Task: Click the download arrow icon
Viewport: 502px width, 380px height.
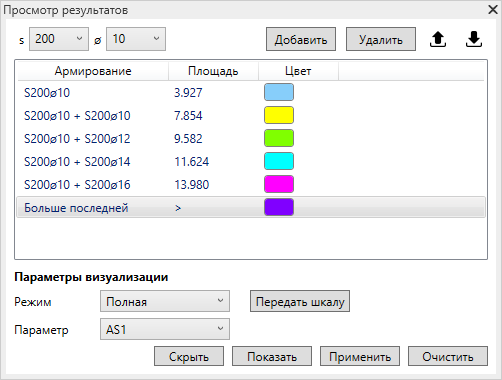Action: click(474, 39)
